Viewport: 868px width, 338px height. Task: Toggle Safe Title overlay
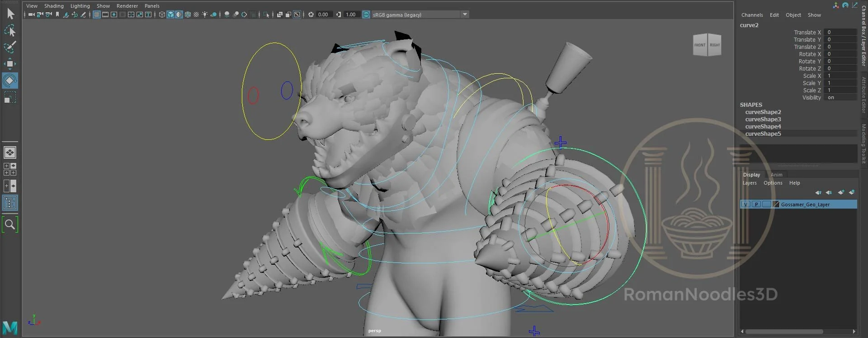point(148,14)
